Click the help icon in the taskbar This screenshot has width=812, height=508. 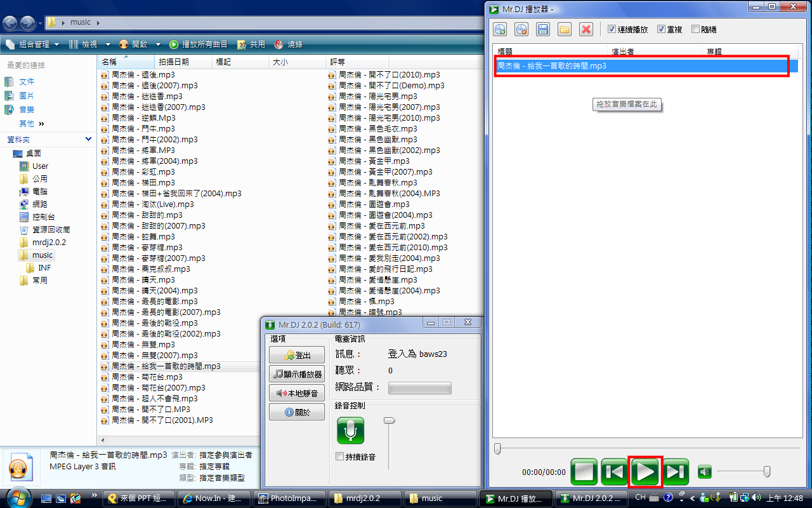668,498
